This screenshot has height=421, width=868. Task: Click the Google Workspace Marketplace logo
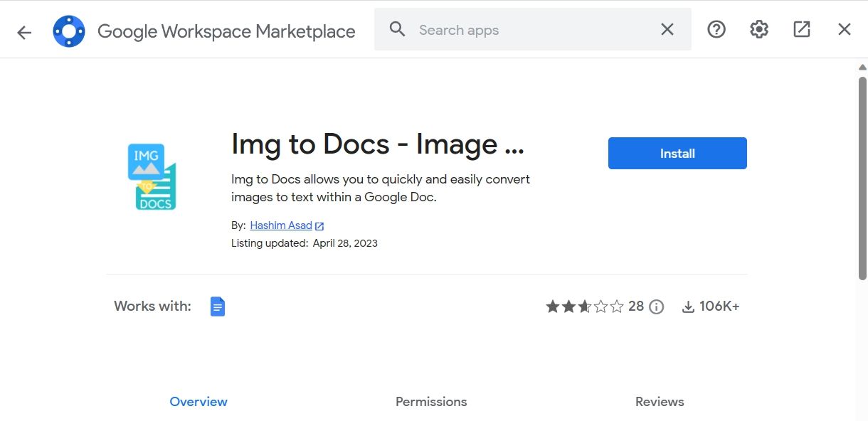[x=69, y=31]
